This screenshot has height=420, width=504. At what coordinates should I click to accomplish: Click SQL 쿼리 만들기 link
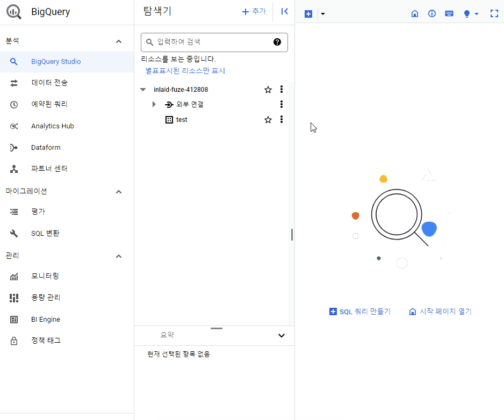359,312
